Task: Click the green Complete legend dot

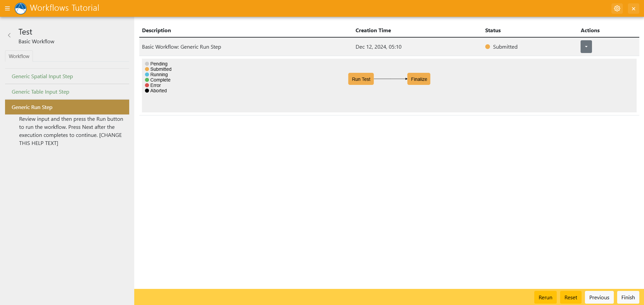Action: [x=147, y=80]
